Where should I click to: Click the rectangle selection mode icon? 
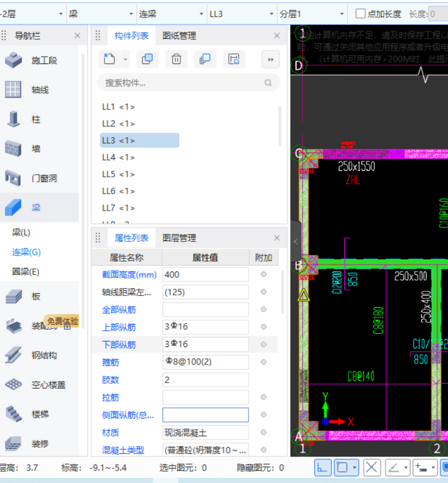coord(342,468)
